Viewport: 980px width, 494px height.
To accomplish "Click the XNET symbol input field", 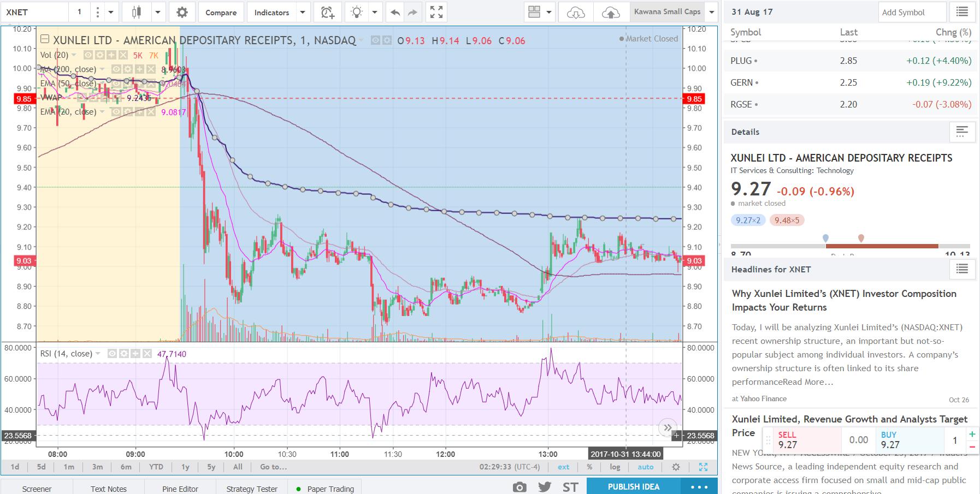I will (x=34, y=12).
